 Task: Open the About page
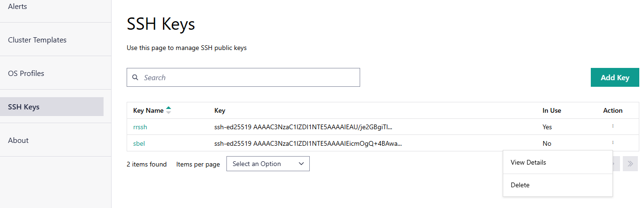[x=18, y=141]
